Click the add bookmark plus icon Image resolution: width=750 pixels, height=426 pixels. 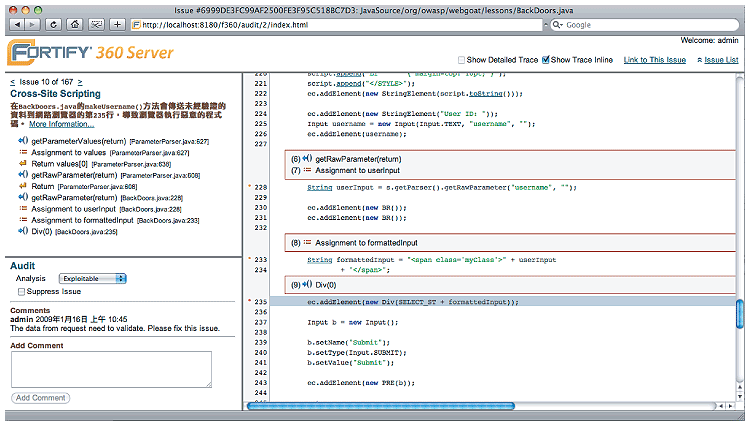[x=117, y=24]
